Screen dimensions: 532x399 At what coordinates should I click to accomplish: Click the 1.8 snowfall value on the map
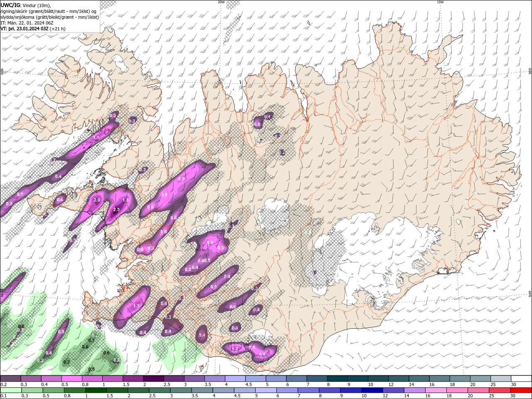[126, 200]
